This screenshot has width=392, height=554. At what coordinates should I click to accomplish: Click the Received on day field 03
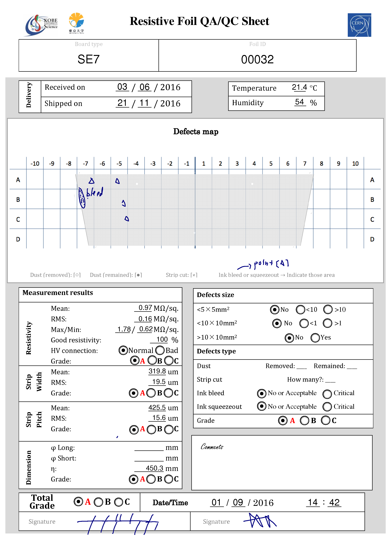coord(122,87)
